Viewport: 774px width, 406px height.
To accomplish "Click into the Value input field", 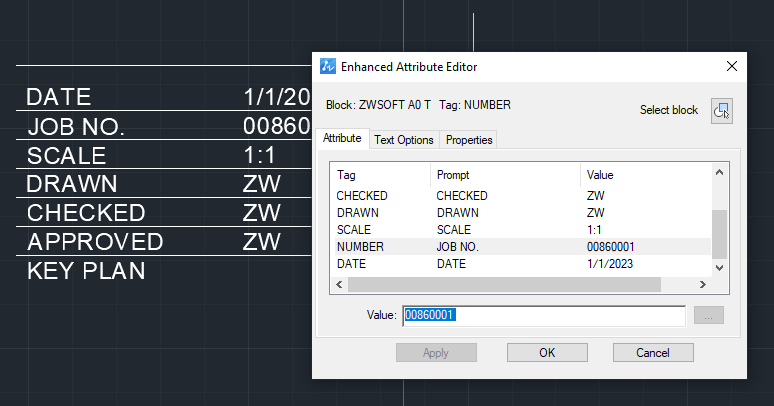I will (x=544, y=316).
